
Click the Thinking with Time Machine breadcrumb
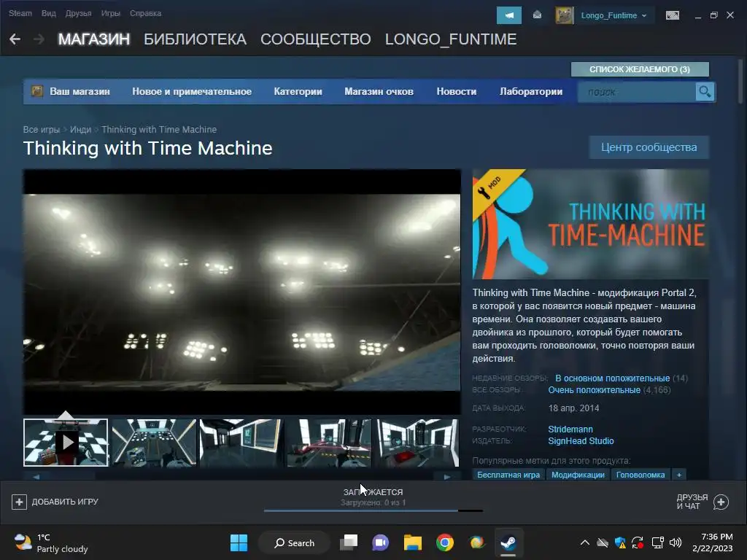159,130
